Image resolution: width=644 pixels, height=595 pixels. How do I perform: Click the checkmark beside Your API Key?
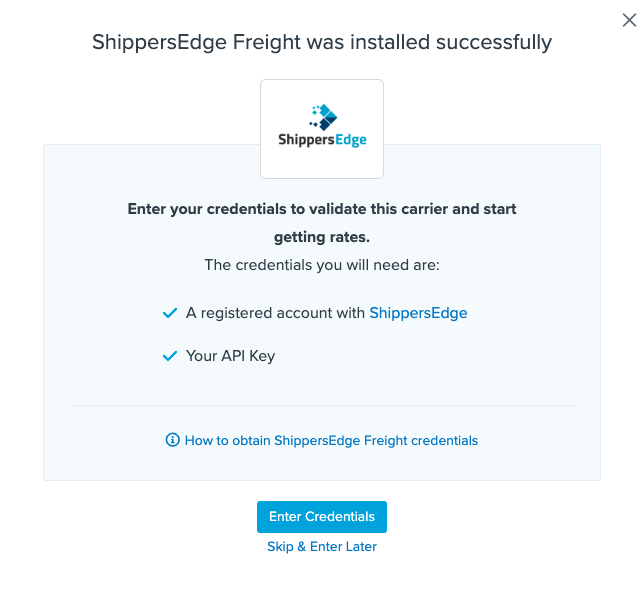(x=170, y=356)
